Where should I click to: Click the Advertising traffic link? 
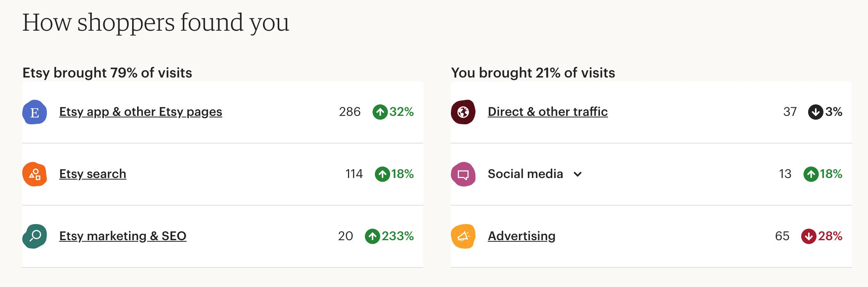[521, 236]
